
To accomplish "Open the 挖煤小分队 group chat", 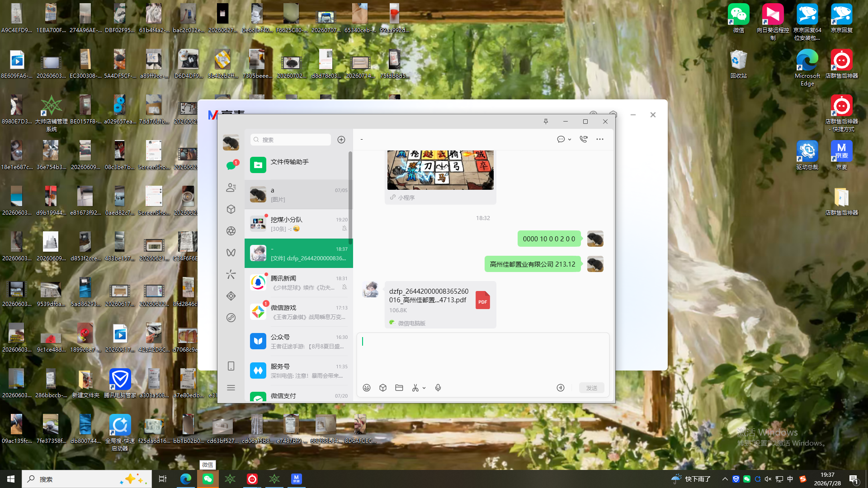I will pyautogui.click(x=298, y=224).
